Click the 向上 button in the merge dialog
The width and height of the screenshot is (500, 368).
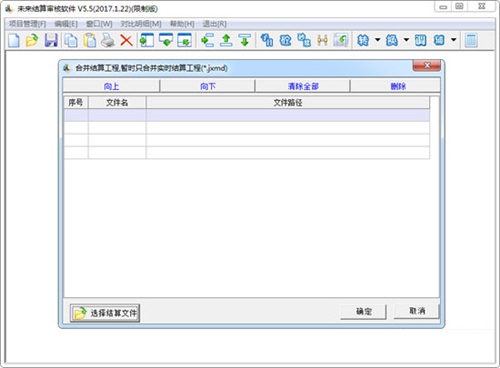tap(111, 86)
